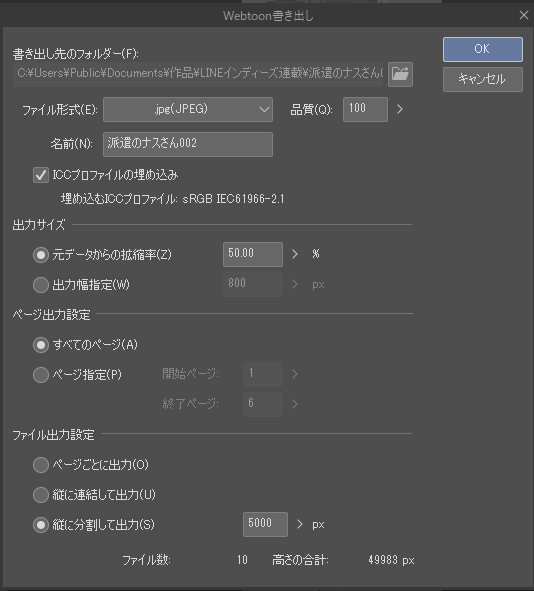Click the split height field showing 5000
534x591 pixels.
pos(265,524)
